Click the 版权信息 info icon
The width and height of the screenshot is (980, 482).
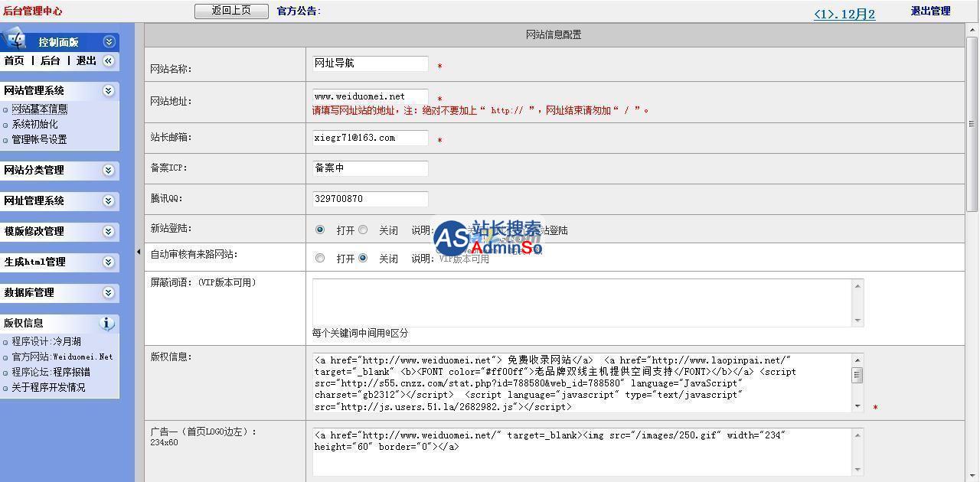107,323
